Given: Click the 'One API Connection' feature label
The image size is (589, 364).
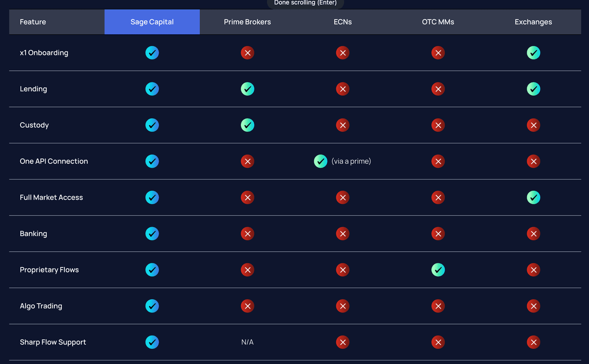Looking at the screenshot, I should pyautogui.click(x=54, y=161).
